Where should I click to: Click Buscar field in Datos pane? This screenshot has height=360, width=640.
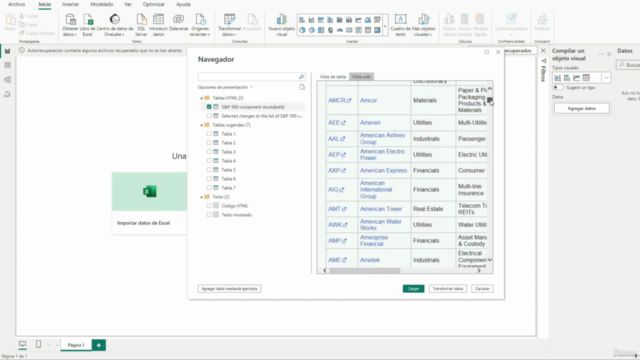click(x=629, y=65)
